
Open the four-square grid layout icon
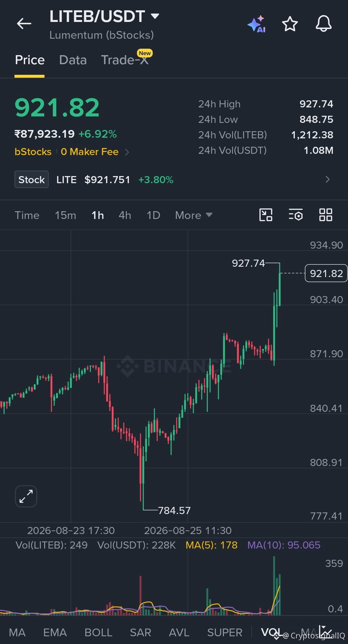(325, 215)
